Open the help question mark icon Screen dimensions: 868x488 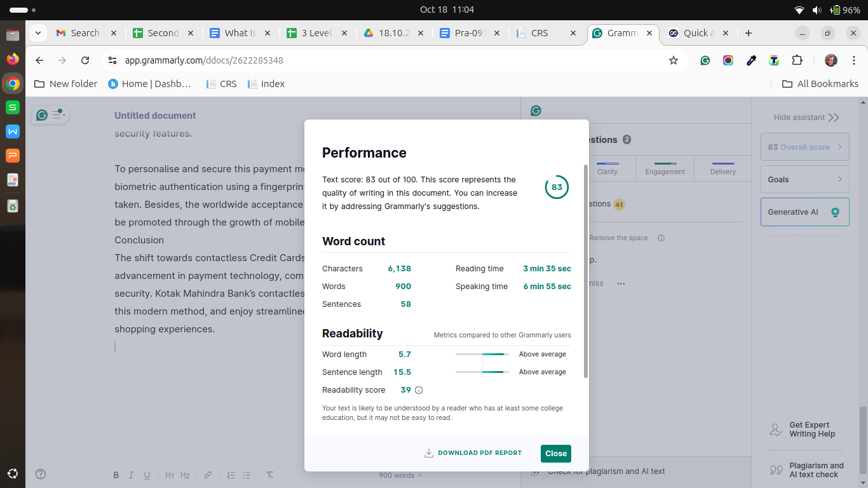point(41,474)
